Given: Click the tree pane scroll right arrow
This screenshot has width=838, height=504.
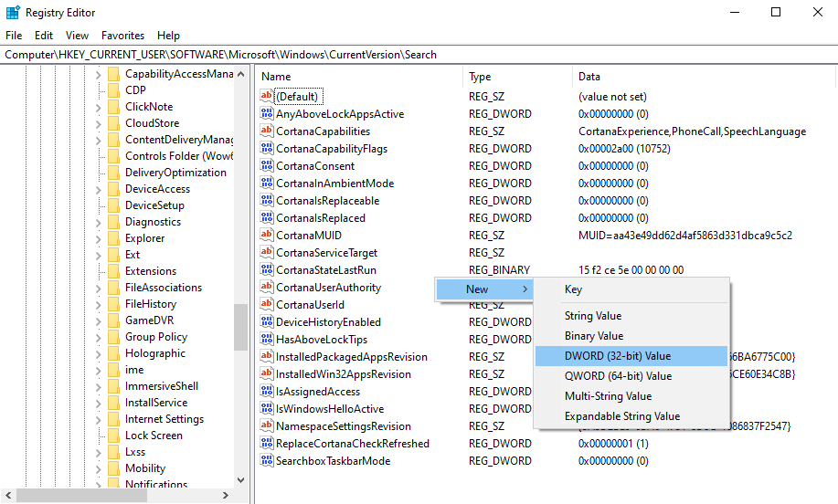Looking at the screenshot, I should point(226,495).
